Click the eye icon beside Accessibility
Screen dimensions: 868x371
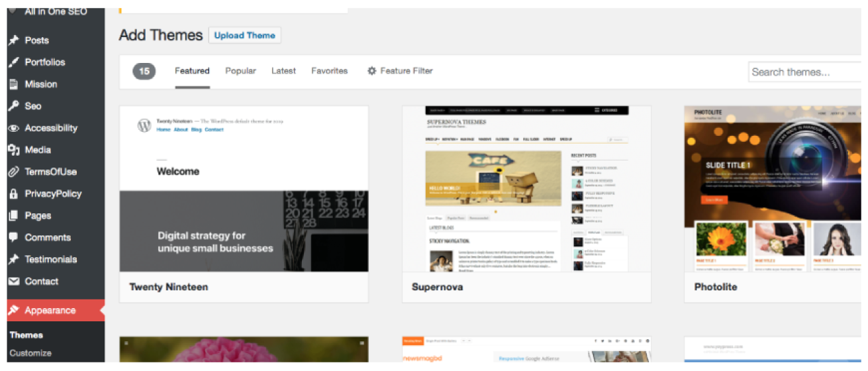(x=13, y=128)
